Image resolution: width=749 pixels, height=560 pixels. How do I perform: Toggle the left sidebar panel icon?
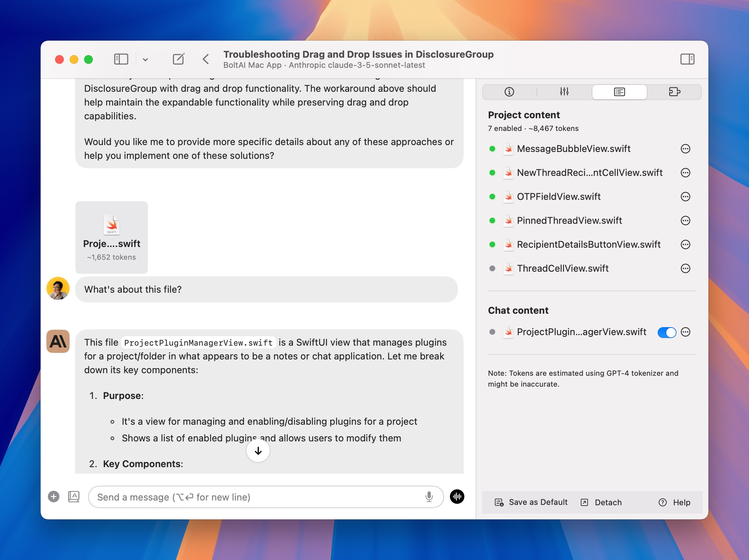(121, 59)
